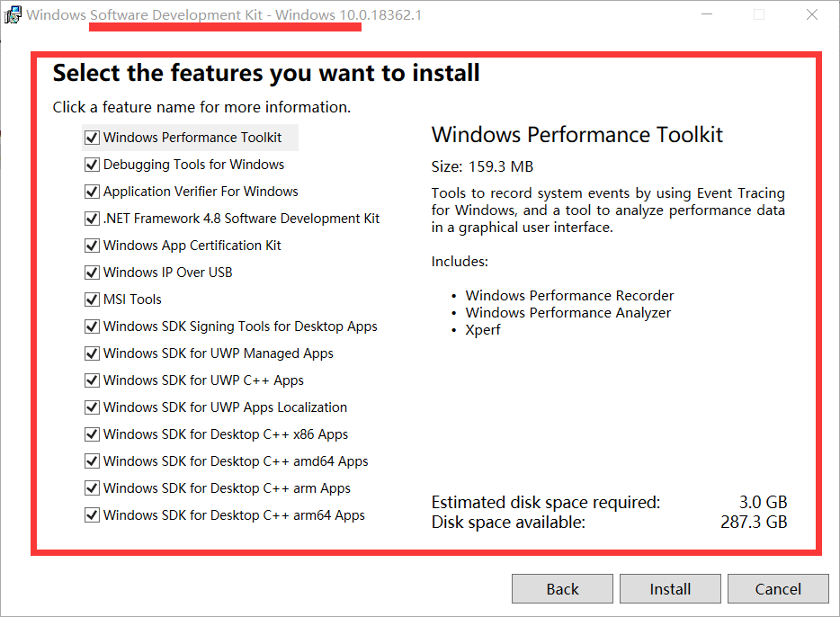Click the Install button
The image size is (840, 617).
coord(670,588)
